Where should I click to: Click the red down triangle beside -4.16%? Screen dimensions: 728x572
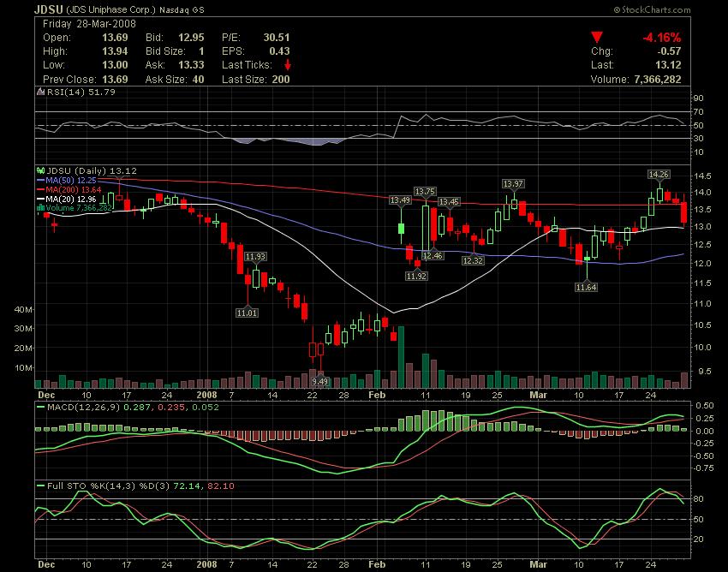tap(597, 37)
